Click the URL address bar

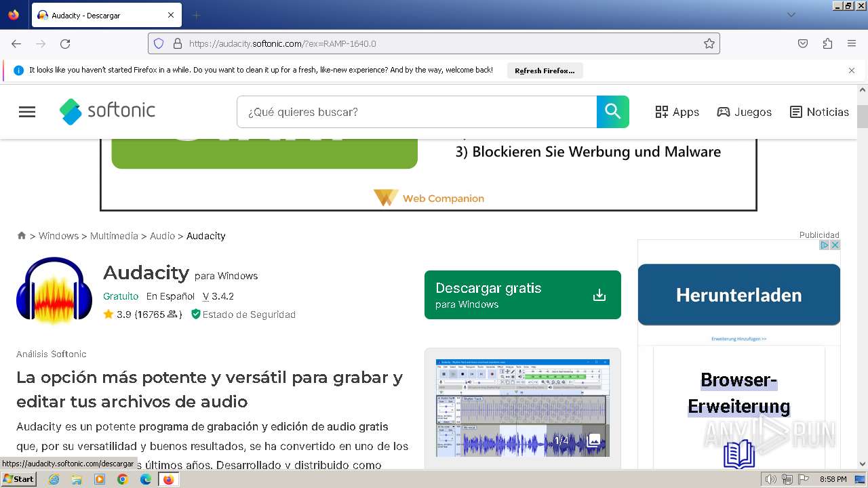[x=434, y=43]
